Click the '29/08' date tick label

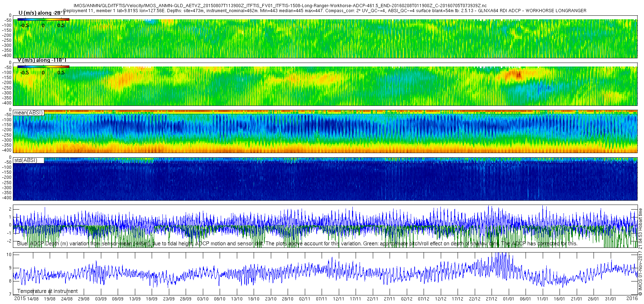coord(84,299)
